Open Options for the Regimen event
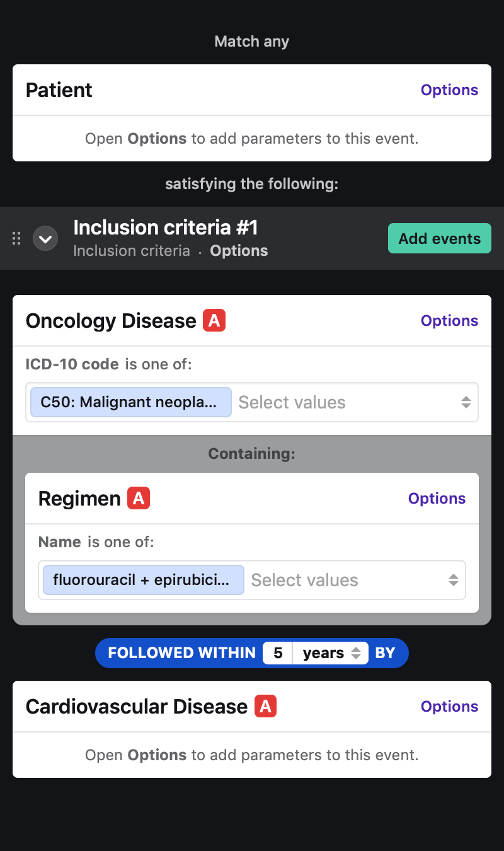The image size is (504, 851). (437, 499)
